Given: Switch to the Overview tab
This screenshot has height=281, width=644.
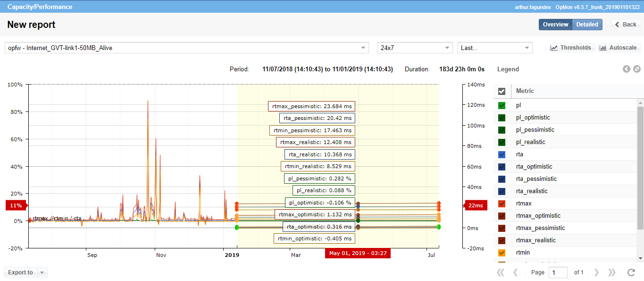Looking at the screenshot, I should (x=555, y=25).
